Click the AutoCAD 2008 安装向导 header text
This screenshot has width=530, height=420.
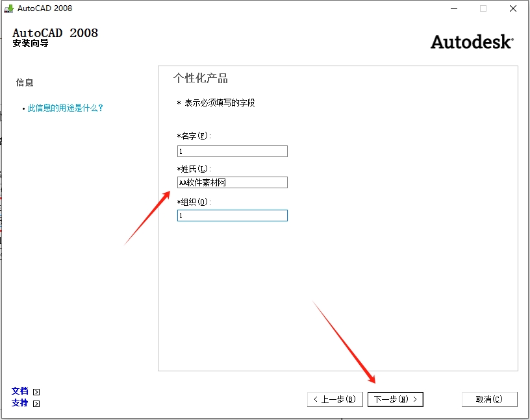point(55,36)
